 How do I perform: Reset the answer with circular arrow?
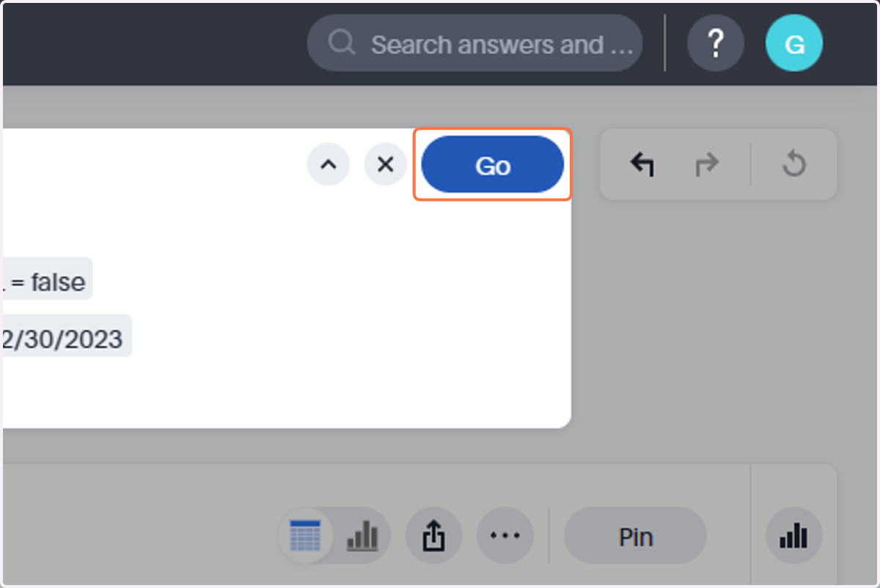pos(794,164)
